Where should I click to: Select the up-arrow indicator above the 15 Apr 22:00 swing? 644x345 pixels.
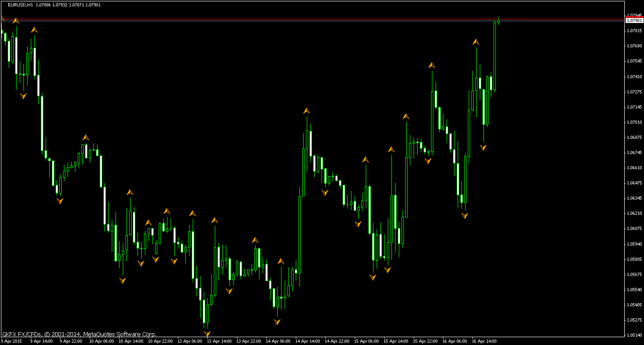point(431,65)
